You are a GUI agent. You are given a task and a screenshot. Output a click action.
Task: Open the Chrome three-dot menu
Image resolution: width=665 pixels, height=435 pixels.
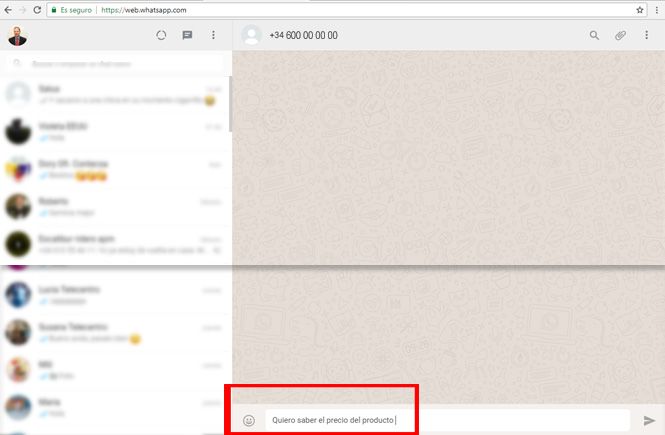(657, 10)
